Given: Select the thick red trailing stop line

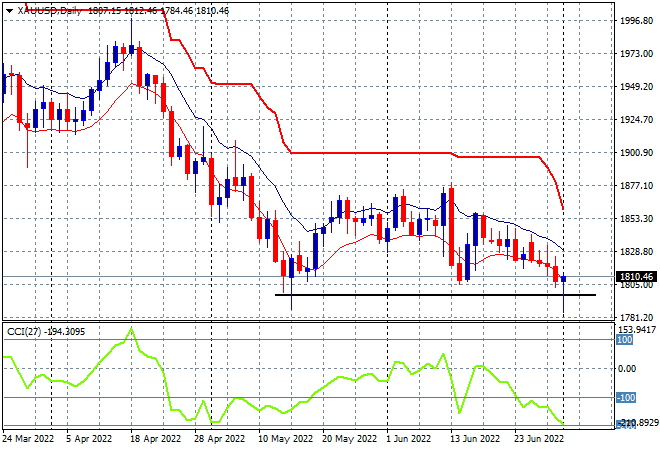Looking at the screenshot, I should pyautogui.click(x=370, y=152).
